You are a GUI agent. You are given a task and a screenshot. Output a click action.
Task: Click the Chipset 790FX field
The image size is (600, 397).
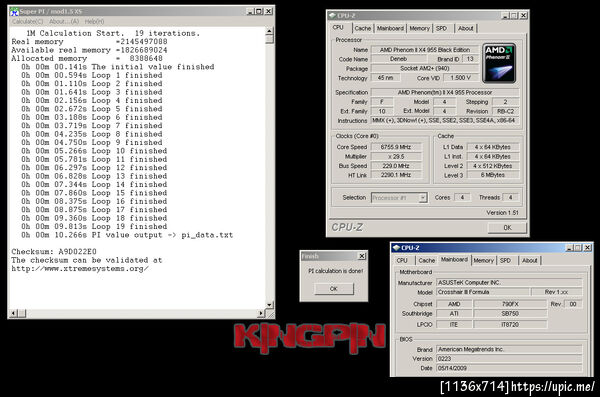coord(510,304)
